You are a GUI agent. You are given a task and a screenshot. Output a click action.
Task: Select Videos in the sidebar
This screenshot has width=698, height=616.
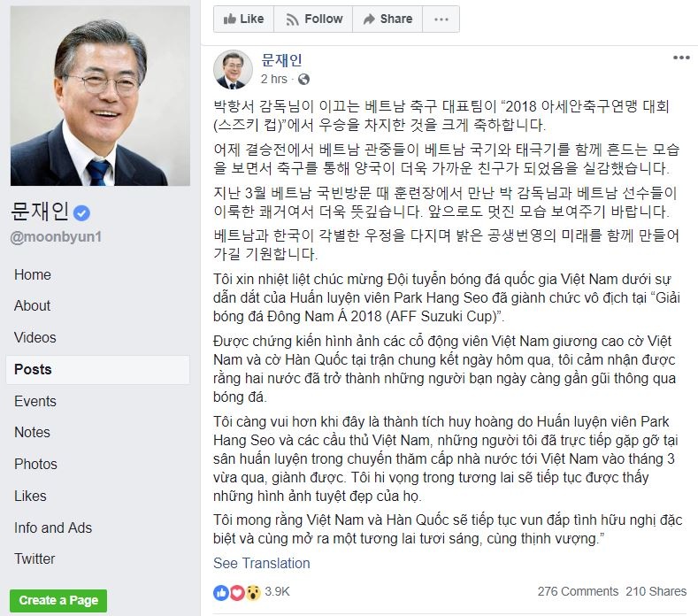click(35, 337)
